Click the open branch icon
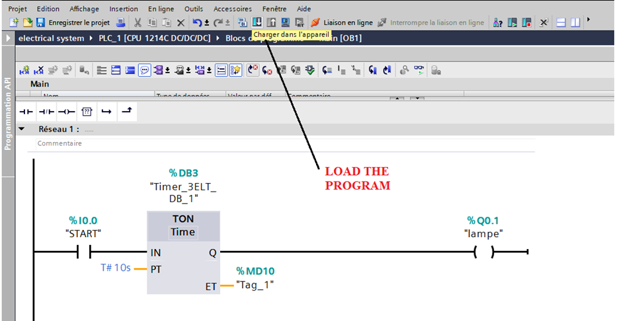644x321 pixels. [x=106, y=112]
